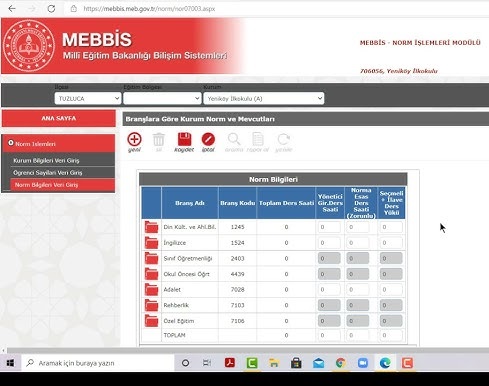Screen dimensions: 489x386
Task: Click Yönetici Gir.Ders Saati field for İngilizce
Action: coord(329,243)
